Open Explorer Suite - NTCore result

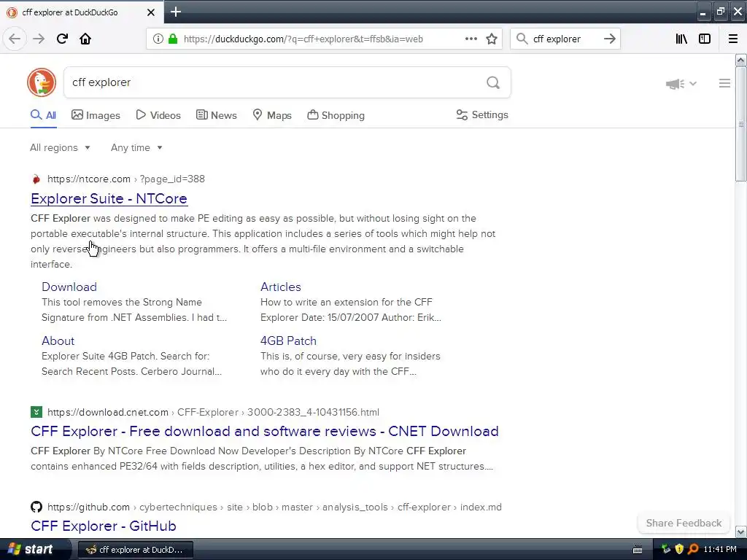[109, 198]
